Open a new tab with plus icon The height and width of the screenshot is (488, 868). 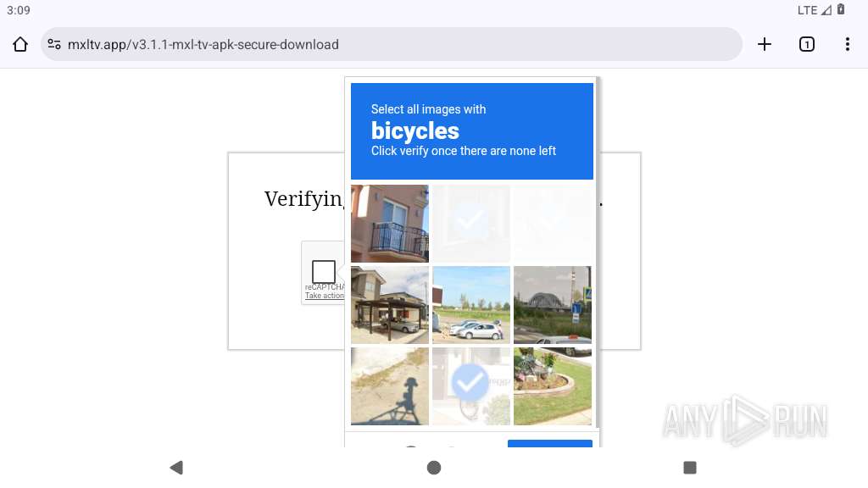point(764,44)
